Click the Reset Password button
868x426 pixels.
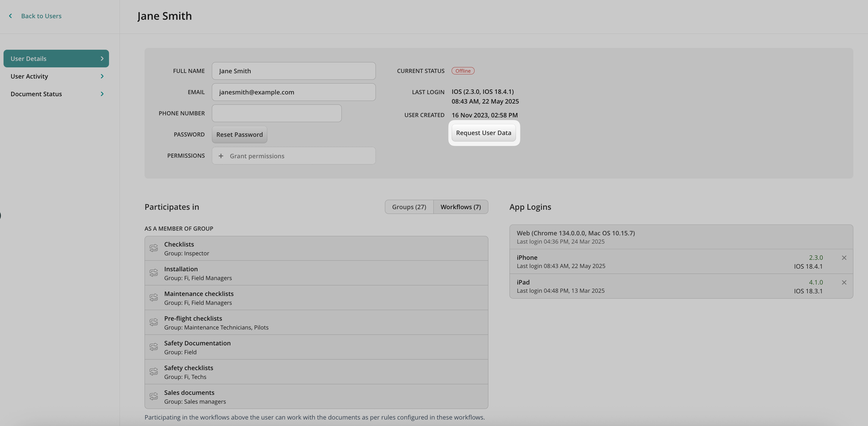pos(239,134)
